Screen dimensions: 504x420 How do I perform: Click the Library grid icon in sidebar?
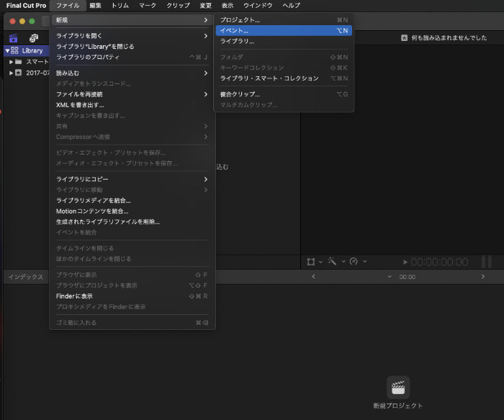tap(14, 50)
